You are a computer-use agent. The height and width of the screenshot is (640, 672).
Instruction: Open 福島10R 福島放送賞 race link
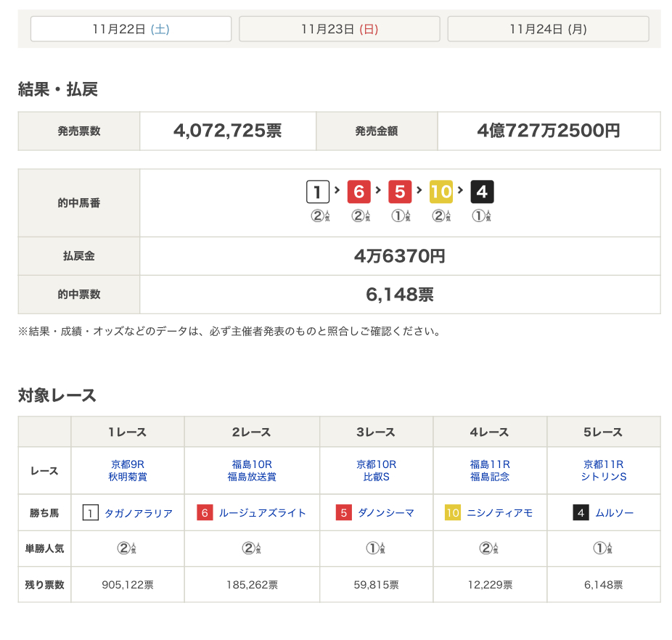[x=252, y=470]
